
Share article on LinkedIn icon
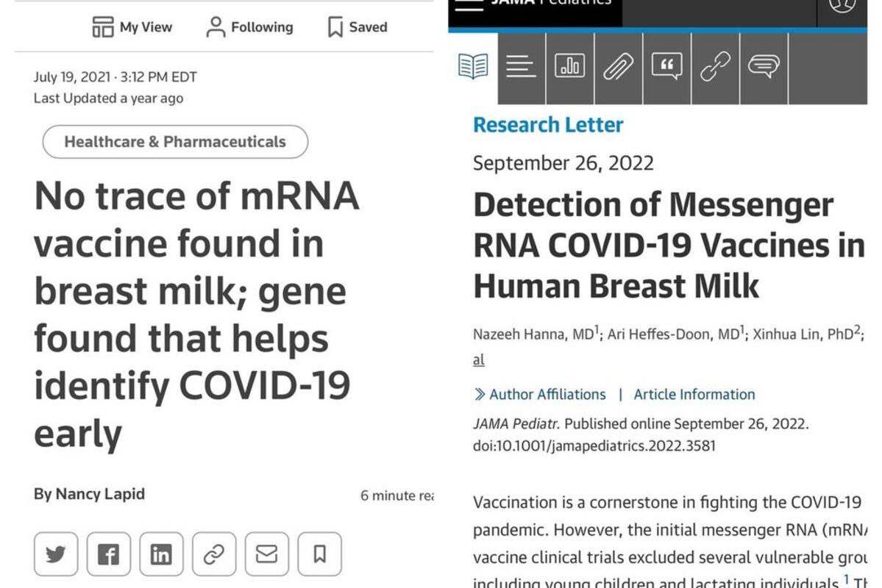(161, 554)
